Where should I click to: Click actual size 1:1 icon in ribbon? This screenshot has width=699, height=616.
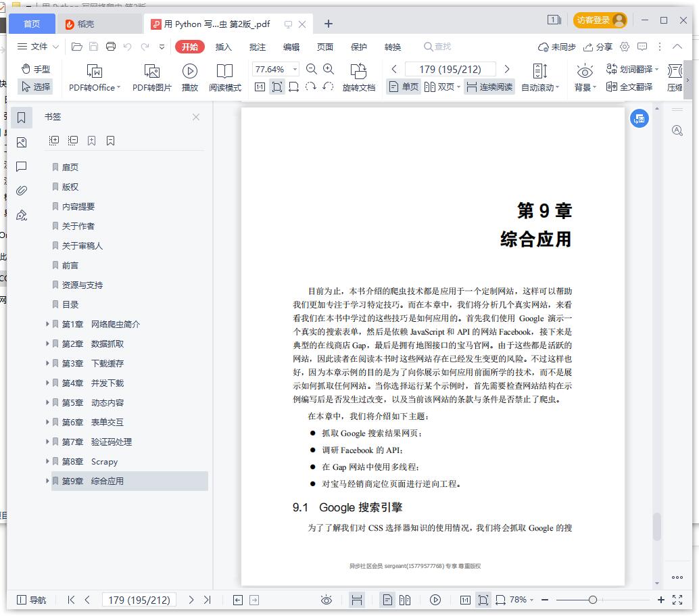[260, 87]
